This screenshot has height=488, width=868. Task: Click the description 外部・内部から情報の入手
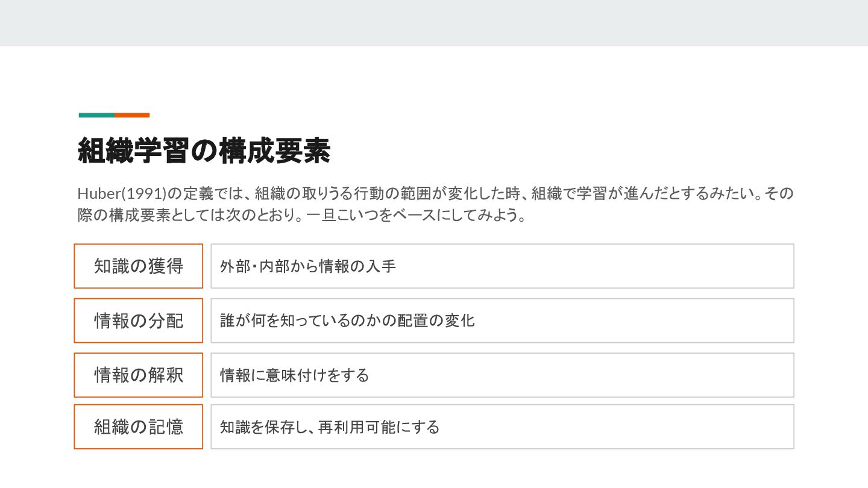point(307,266)
